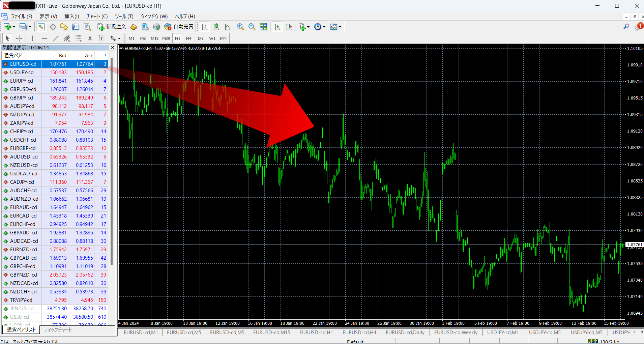Close the Market Watch panel
Screen dimensions: 644x344
pyautogui.click(x=112, y=47)
